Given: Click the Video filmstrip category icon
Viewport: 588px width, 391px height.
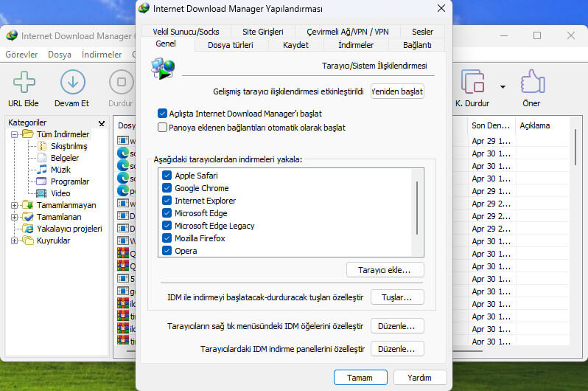Looking at the screenshot, I should click(x=41, y=193).
